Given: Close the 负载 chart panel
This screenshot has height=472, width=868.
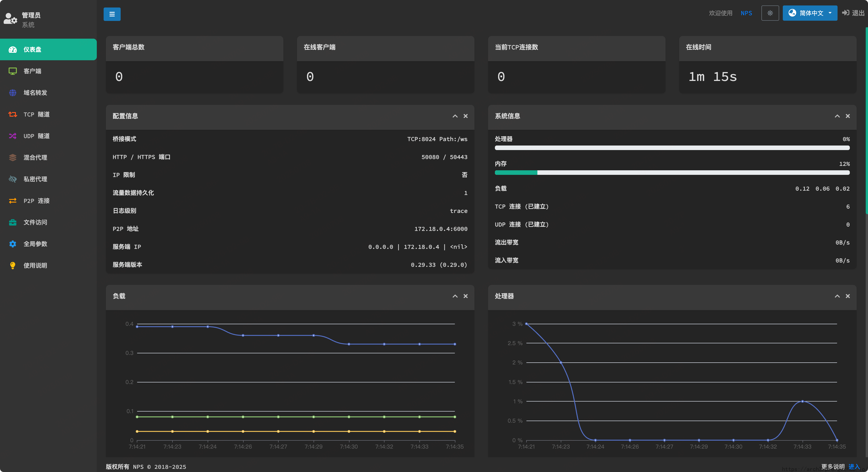Looking at the screenshot, I should pos(465,296).
